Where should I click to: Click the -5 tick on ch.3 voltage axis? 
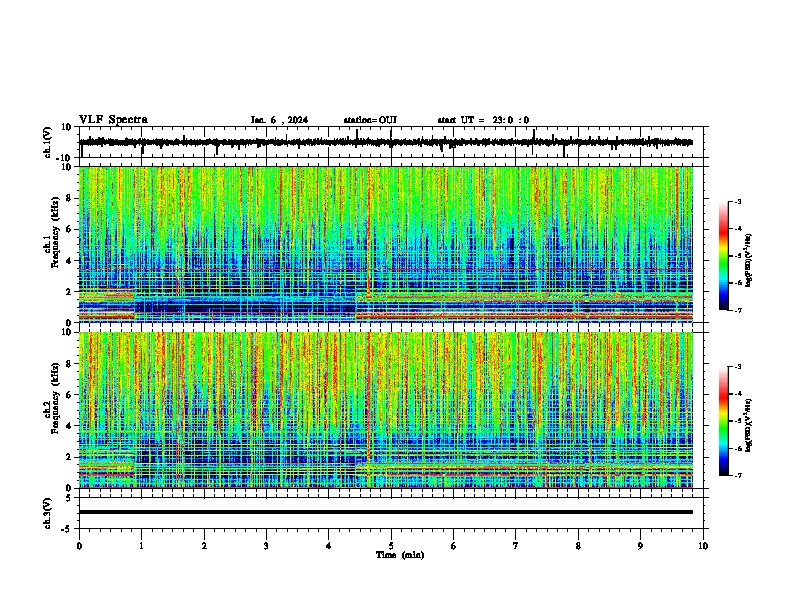click(x=67, y=529)
